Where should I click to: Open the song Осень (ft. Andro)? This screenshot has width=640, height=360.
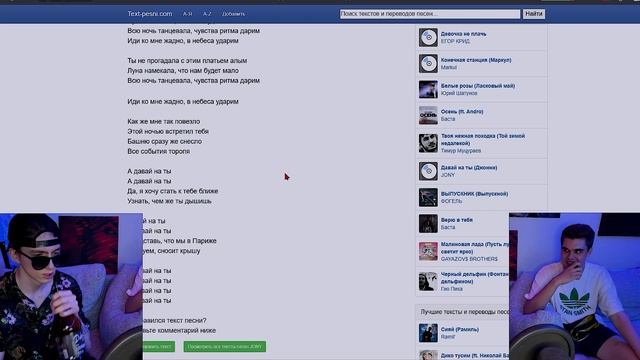tap(462, 111)
